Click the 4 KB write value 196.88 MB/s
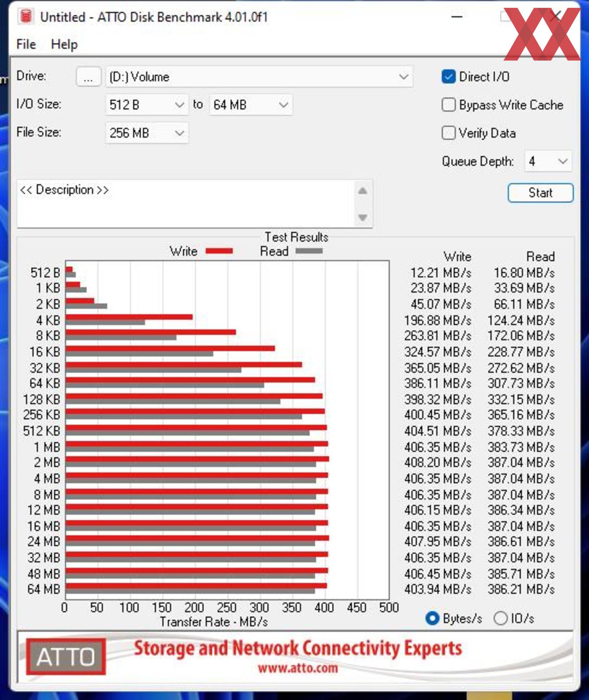The height and width of the screenshot is (700, 589). pyautogui.click(x=437, y=320)
